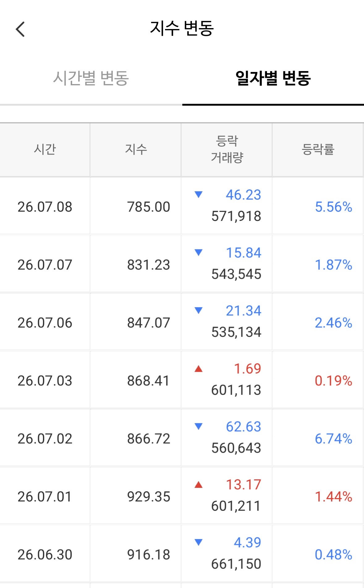The image size is (364, 588).
Task: Click the blue down triangle beside 62.63
Action: (198, 426)
